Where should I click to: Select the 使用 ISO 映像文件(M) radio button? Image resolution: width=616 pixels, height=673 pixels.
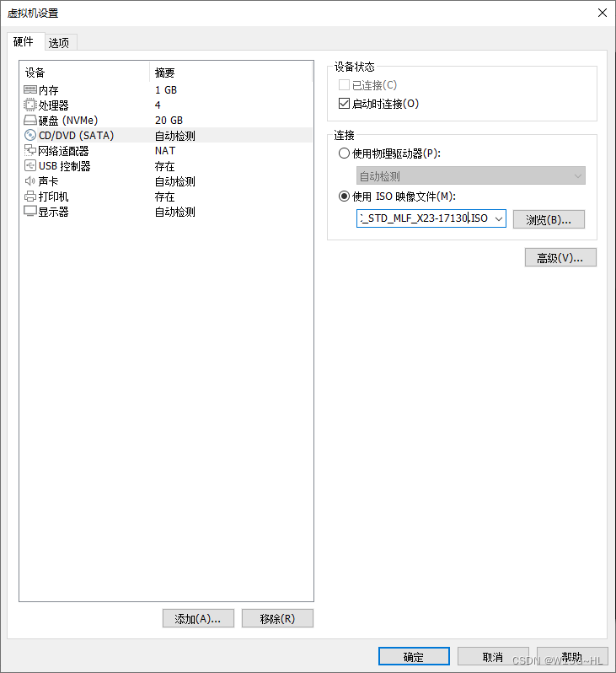(344, 197)
